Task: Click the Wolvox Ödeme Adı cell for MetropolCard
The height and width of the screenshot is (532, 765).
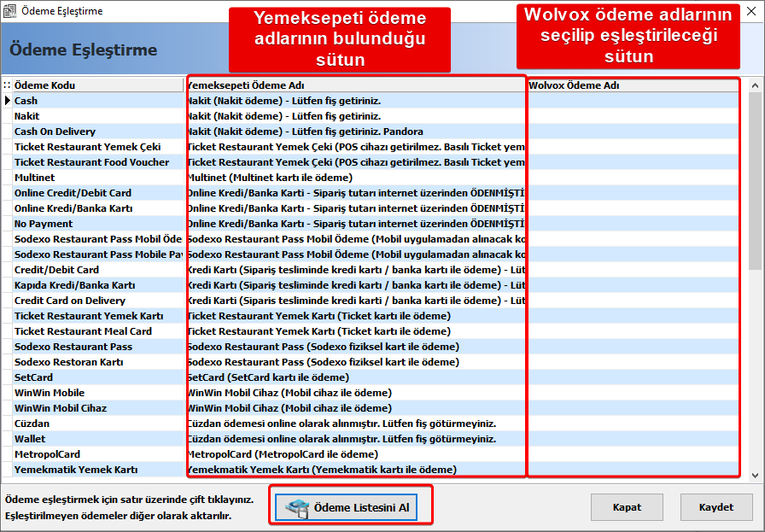Action: click(633, 454)
